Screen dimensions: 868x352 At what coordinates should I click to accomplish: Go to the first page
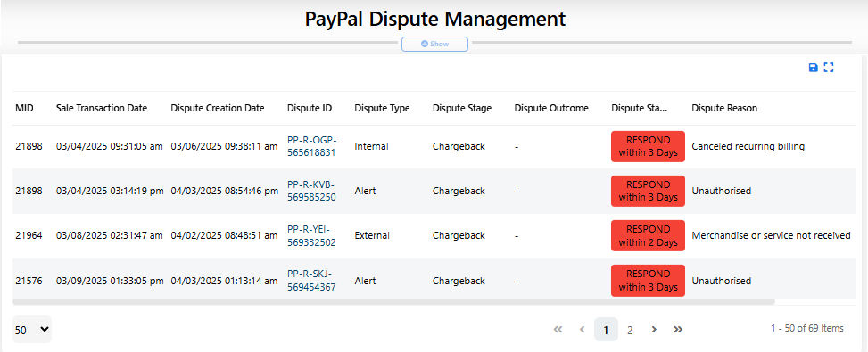[558, 330]
